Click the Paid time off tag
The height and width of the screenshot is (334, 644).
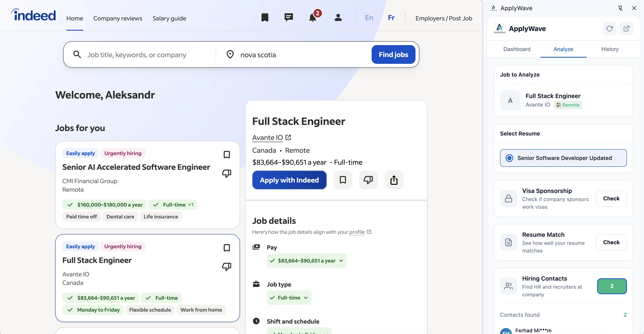[x=82, y=217]
